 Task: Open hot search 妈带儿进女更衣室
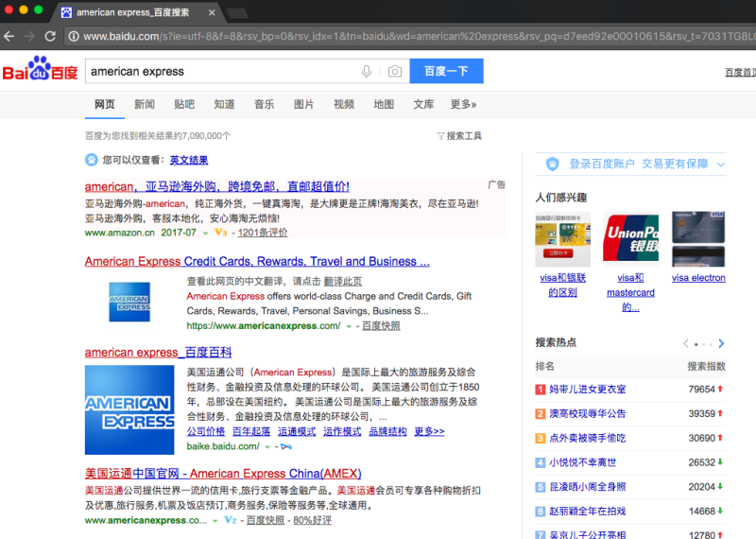pyautogui.click(x=587, y=390)
